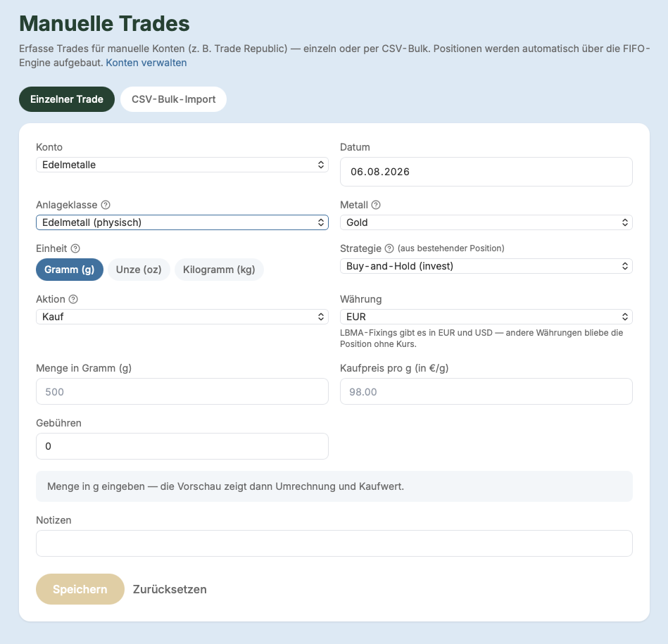Open the Metall dropdown set to Gold

(x=486, y=222)
